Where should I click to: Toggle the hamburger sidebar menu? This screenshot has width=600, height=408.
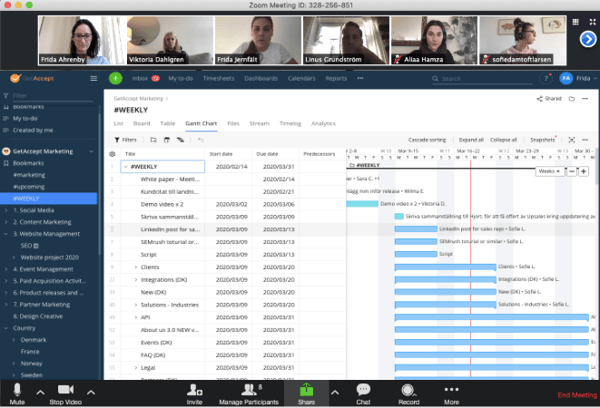pyautogui.click(x=93, y=78)
